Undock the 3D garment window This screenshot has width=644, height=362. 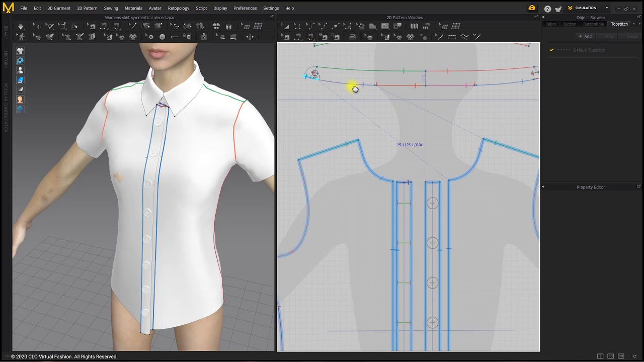click(x=272, y=17)
